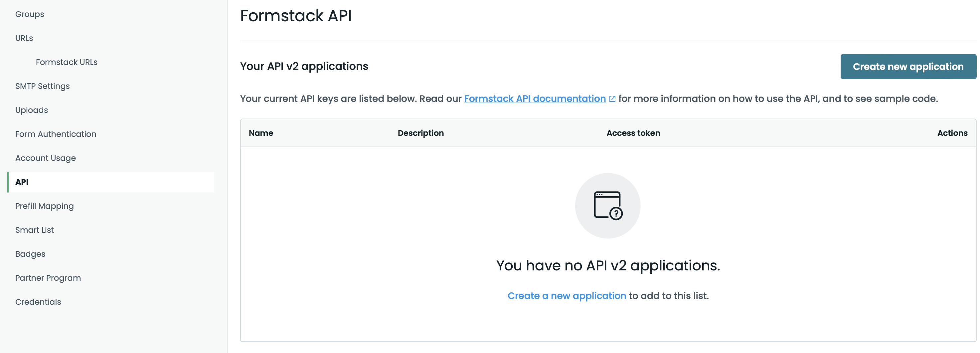Open the Badges section

pyautogui.click(x=30, y=254)
